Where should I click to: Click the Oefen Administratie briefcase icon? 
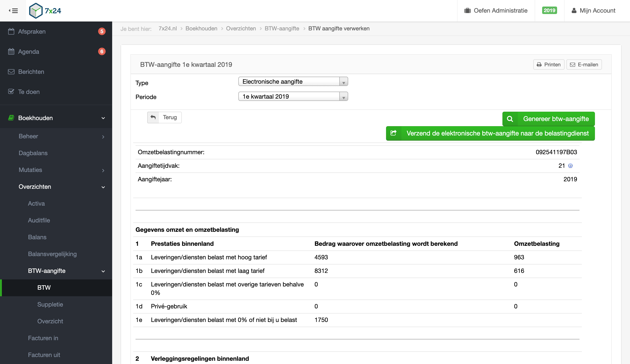click(x=467, y=11)
